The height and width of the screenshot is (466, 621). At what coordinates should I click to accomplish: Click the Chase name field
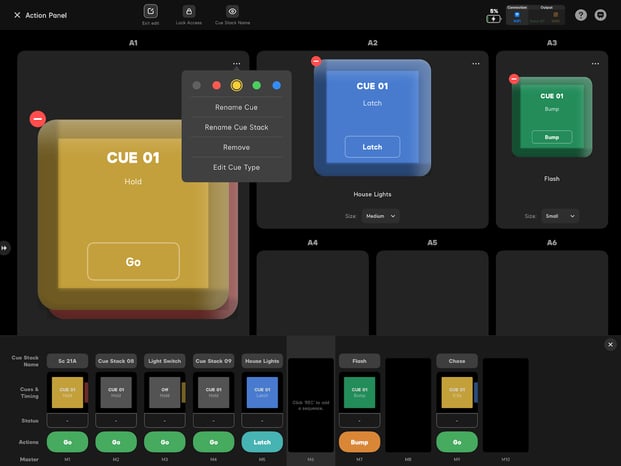[x=457, y=361]
